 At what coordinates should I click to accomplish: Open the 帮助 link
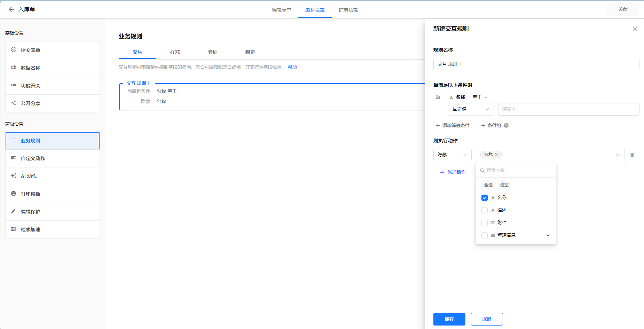(292, 67)
